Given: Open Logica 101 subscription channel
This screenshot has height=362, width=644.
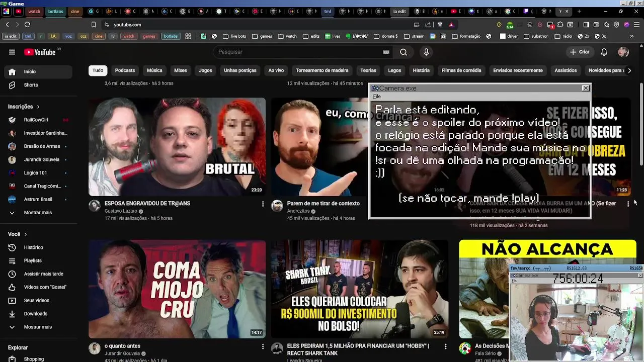Looking at the screenshot, I should tap(39, 173).
